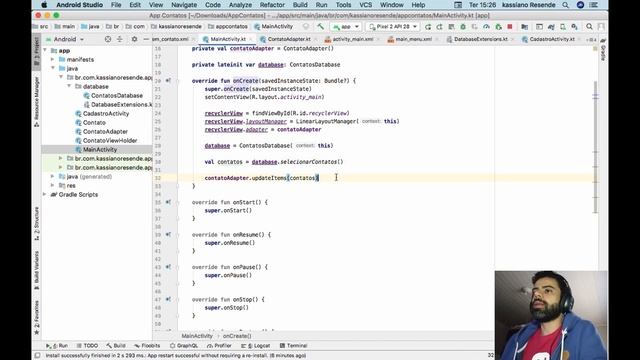Open the Refactor menu

(x=272, y=5)
